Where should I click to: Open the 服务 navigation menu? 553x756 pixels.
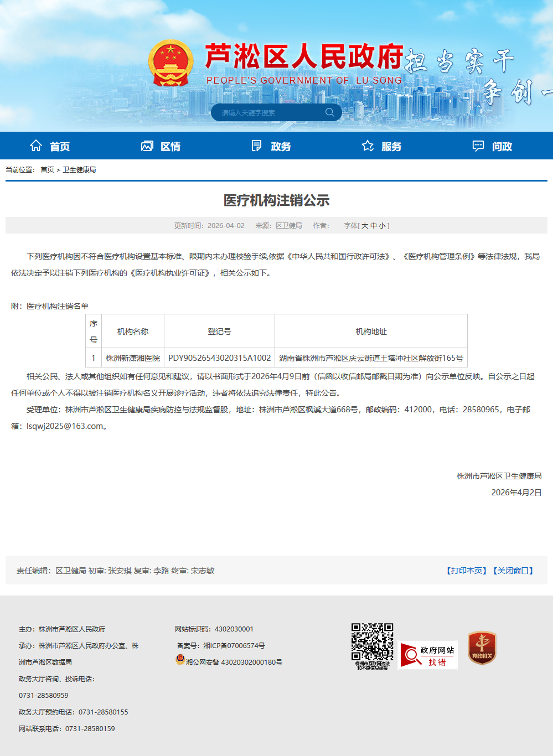tap(391, 147)
